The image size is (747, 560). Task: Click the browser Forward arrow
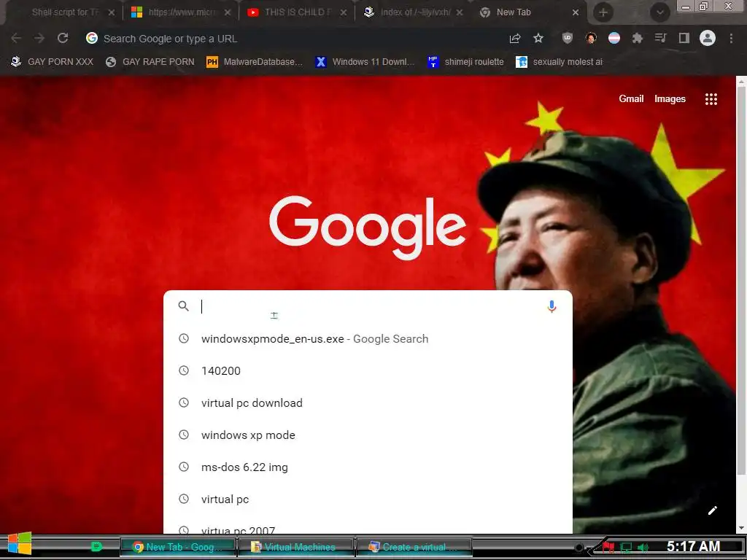click(x=39, y=39)
